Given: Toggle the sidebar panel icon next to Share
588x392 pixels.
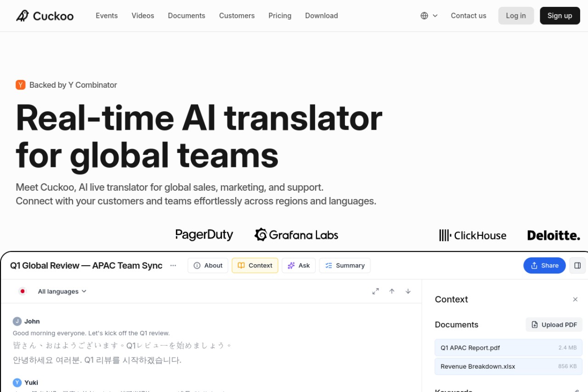Looking at the screenshot, I should [577, 266].
